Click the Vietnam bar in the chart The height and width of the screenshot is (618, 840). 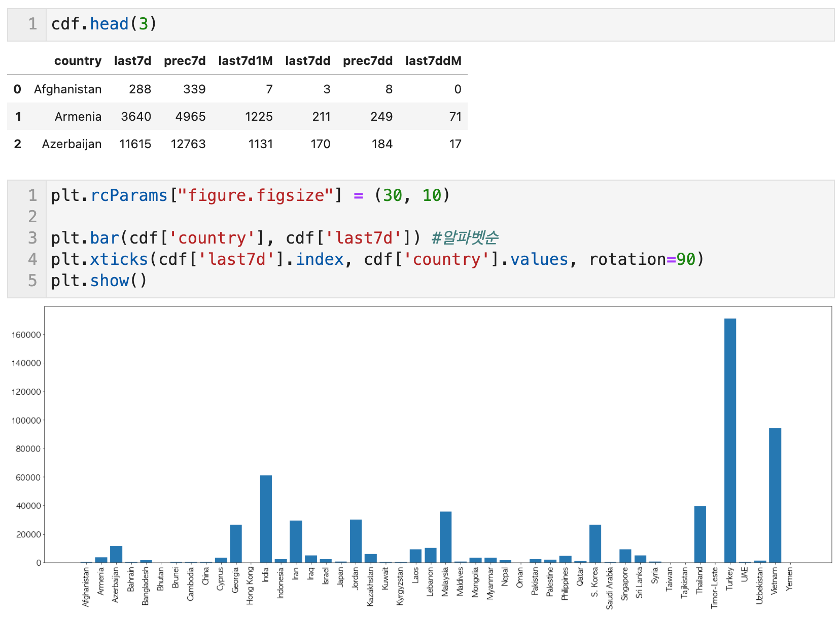[775, 495]
